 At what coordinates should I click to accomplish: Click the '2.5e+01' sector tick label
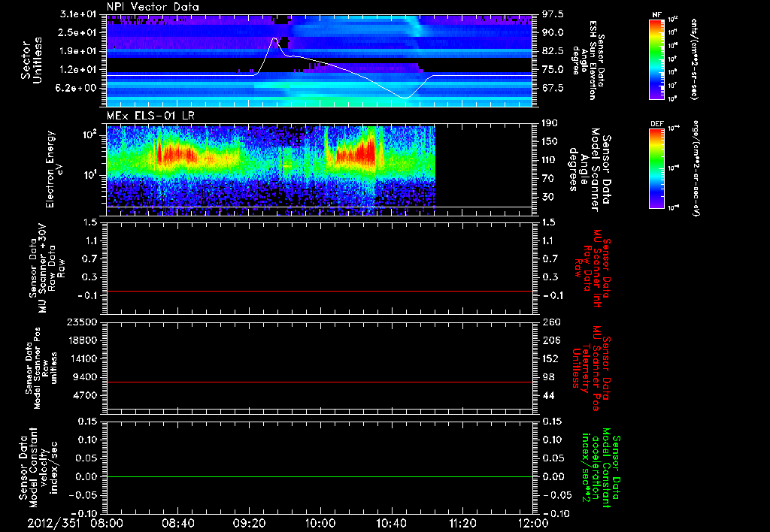point(78,32)
